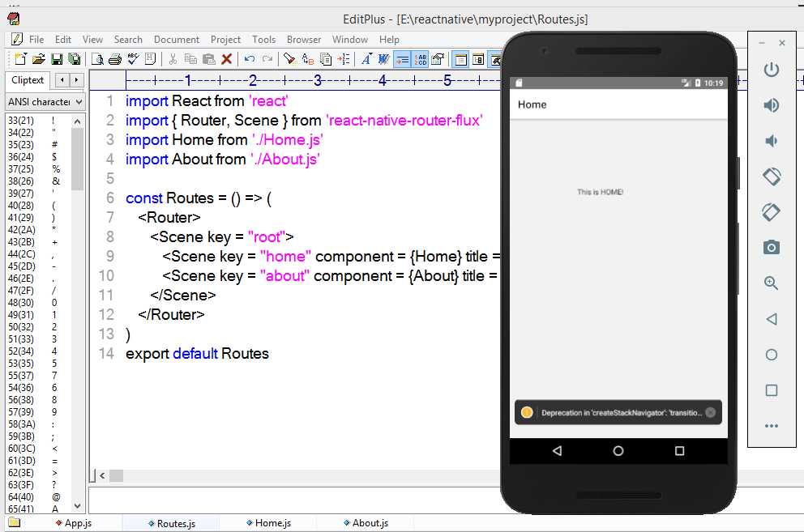This screenshot has height=532, width=804.
Task: Open the ANSI characters dropdown
Action: pyautogui.click(x=79, y=102)
